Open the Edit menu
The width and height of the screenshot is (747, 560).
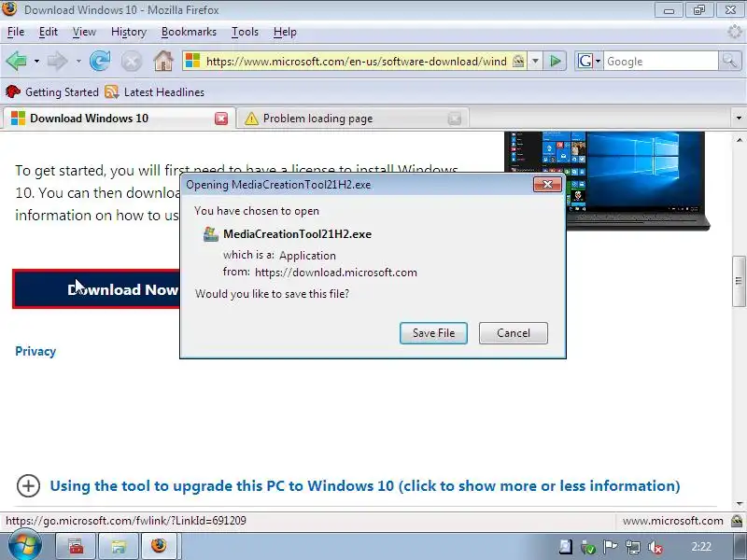pos(49,32)
